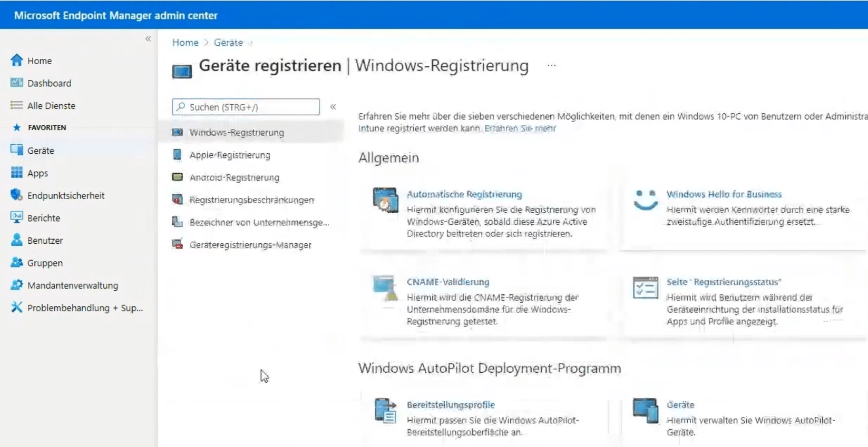Open Gruppen in the sidebar
Viewport: 868px width, 447px height.
(45, 263)
